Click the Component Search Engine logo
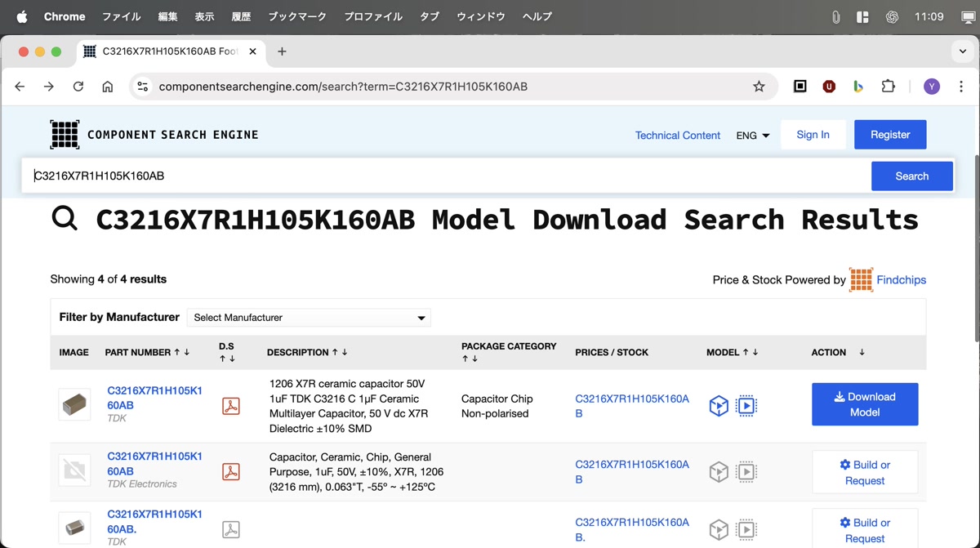Viewport: 980px width, 548px height. (154, 135)
